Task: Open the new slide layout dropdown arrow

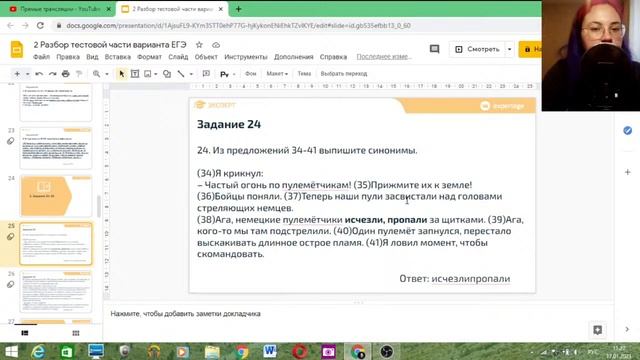Action: point(27,74)
